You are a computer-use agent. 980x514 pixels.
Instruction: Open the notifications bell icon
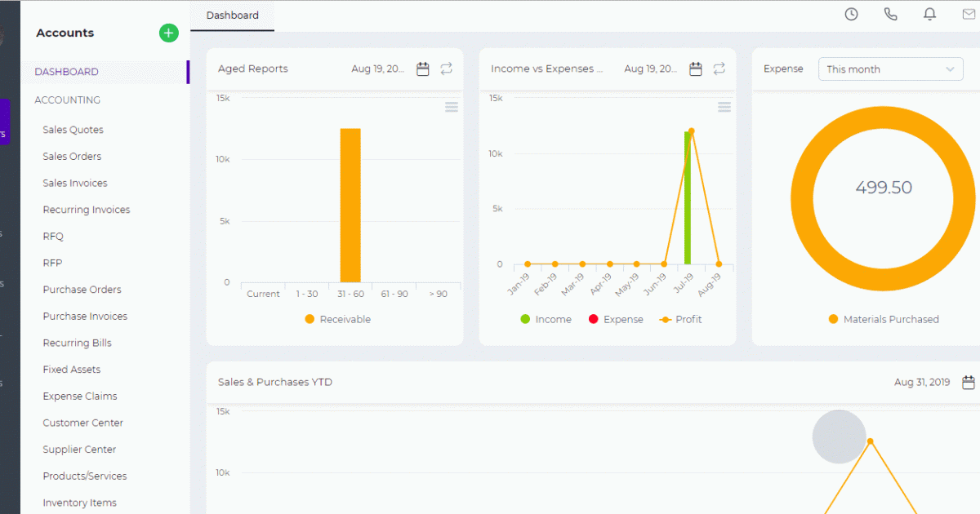pyautogui.click(x=929, y=14)
